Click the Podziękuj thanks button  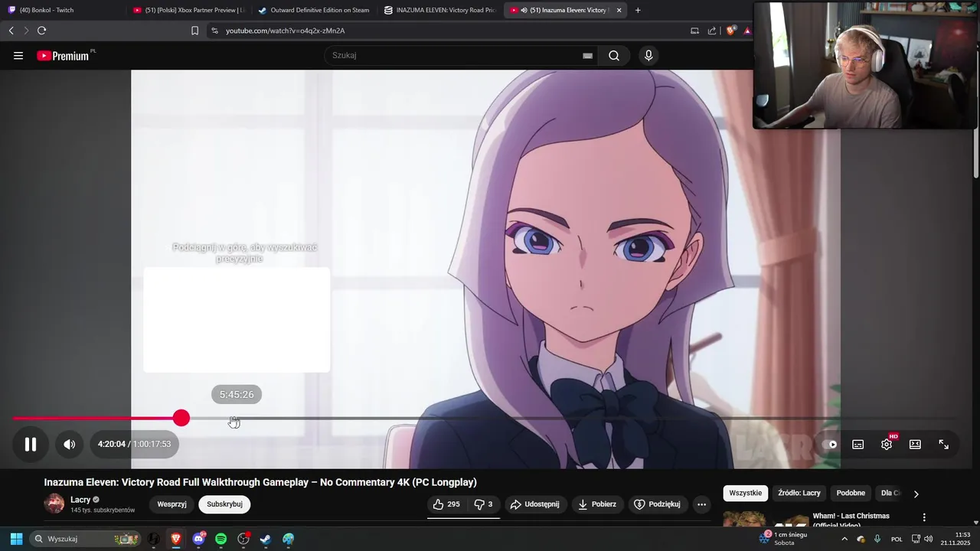658,504
